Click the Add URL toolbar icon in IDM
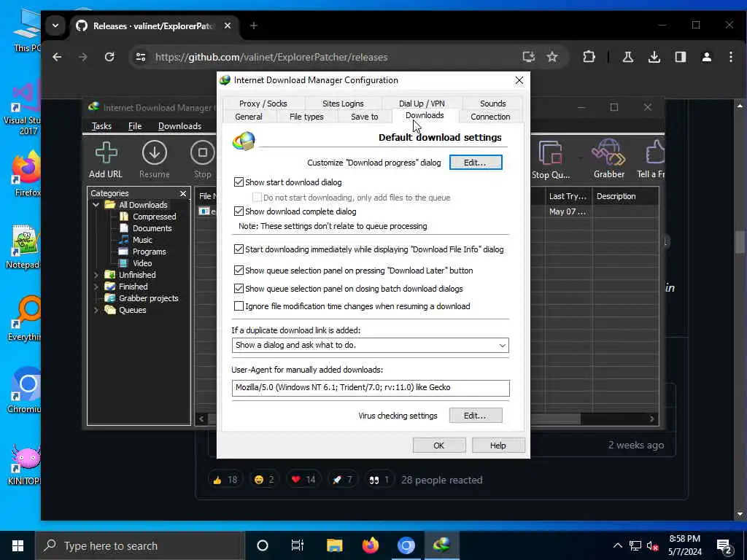The width and height of the screenshot is (747, 560). click(106, 160)
